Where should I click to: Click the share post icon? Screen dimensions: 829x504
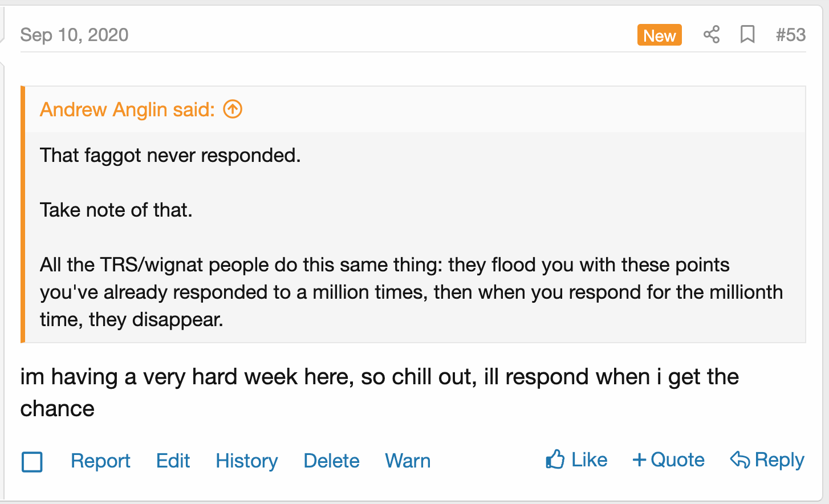[711, 35]
